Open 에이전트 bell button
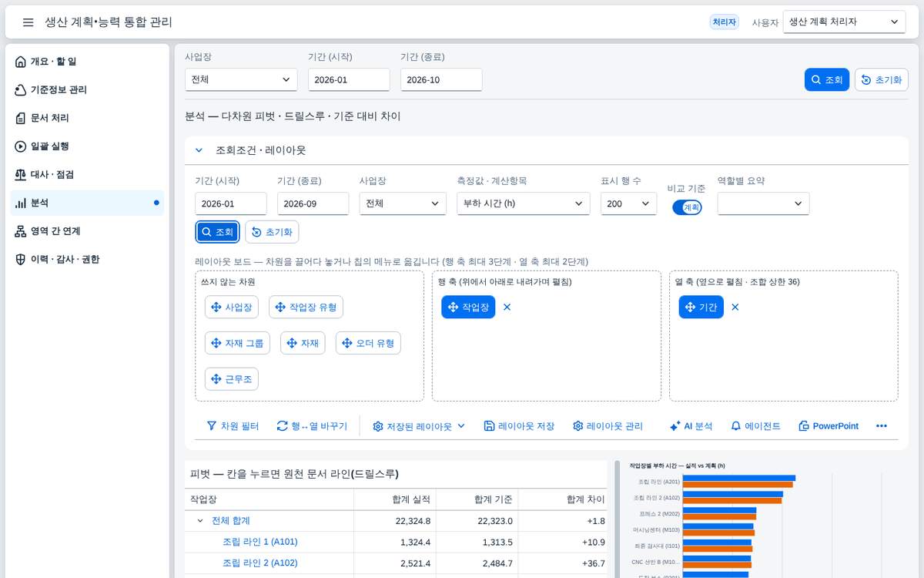924x578 pixels. [x=755, y=426]
